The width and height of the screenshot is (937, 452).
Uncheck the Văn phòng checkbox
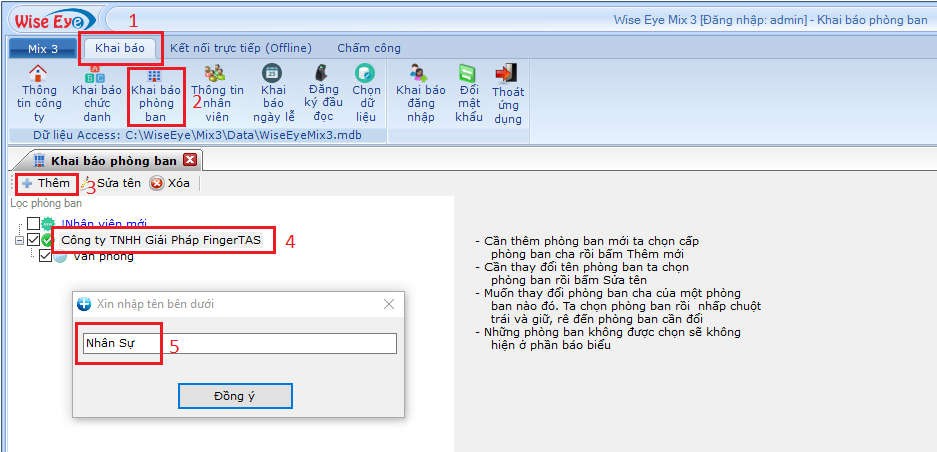click(45, 256)
